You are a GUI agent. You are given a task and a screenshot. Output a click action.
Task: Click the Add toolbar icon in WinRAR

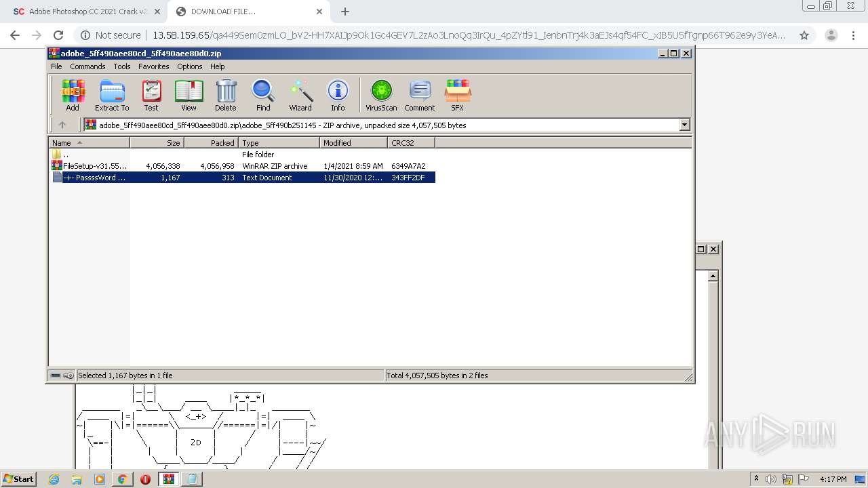click(73, 95)
